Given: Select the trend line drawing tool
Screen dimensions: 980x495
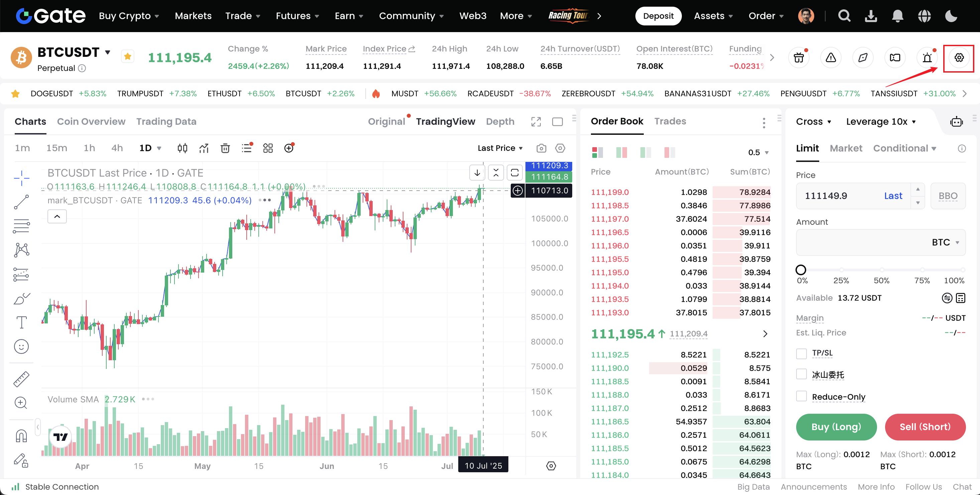Looking at the screenshot, I should pyautogui.click(x=21, y=202).
